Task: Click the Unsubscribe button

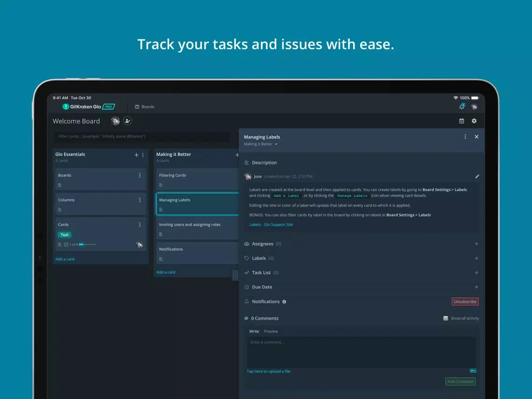Action: tap(465, 302)
